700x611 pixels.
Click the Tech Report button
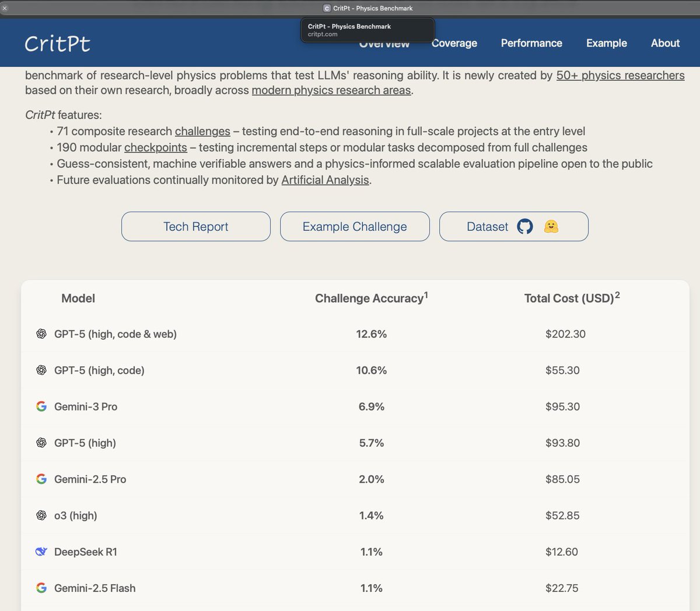click(196, 226)
